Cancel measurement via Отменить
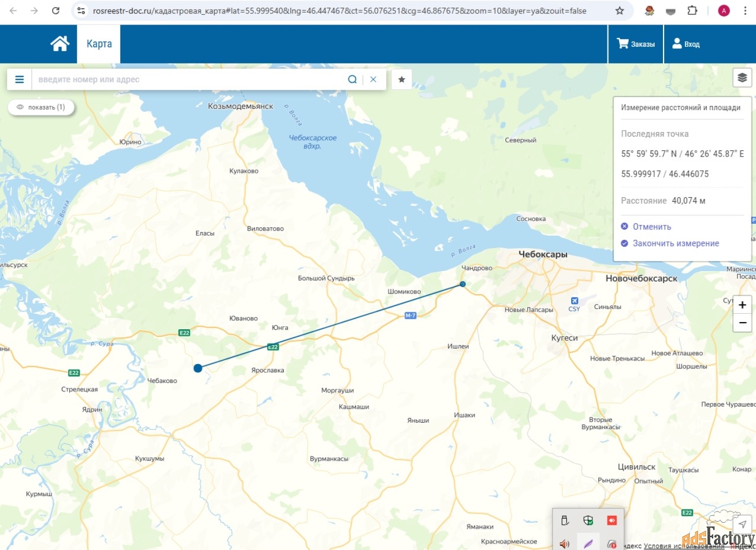This screenshot has height=550, width=756. [x=646, y=227]
